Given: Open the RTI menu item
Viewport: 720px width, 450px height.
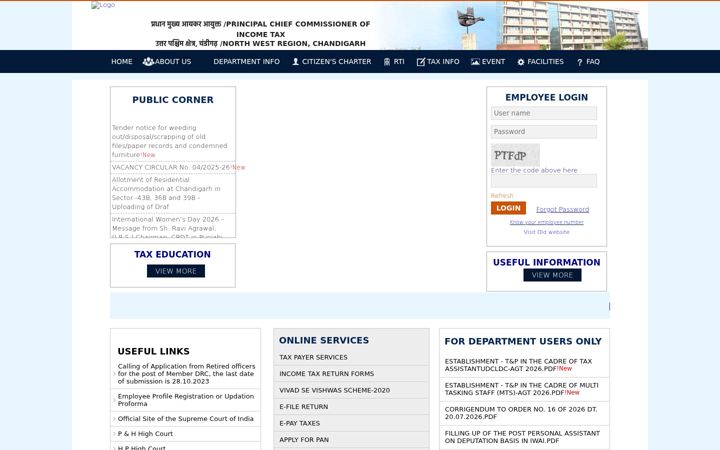Looking at the screenshot, I should click(399, 62).
